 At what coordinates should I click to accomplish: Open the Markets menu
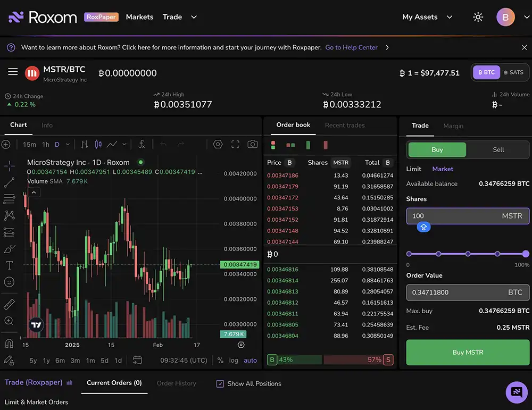139,17
